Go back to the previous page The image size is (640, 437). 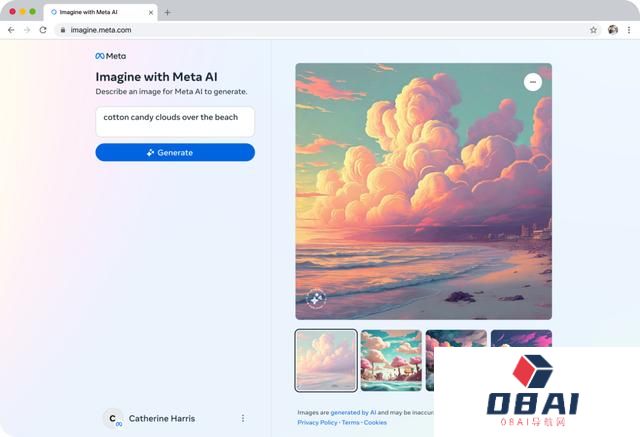click(x=11, y=30)
